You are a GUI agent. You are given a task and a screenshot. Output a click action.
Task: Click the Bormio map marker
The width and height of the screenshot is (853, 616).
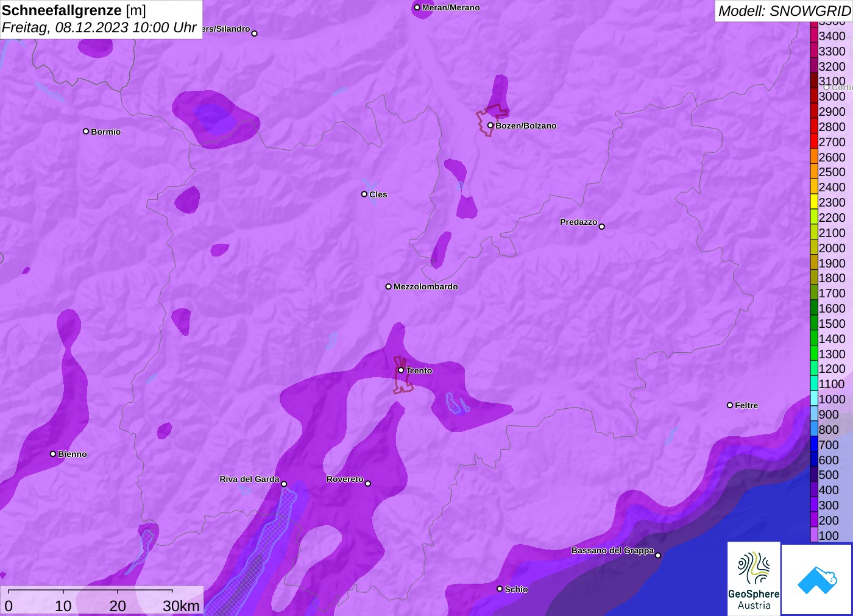click(86, 132)
